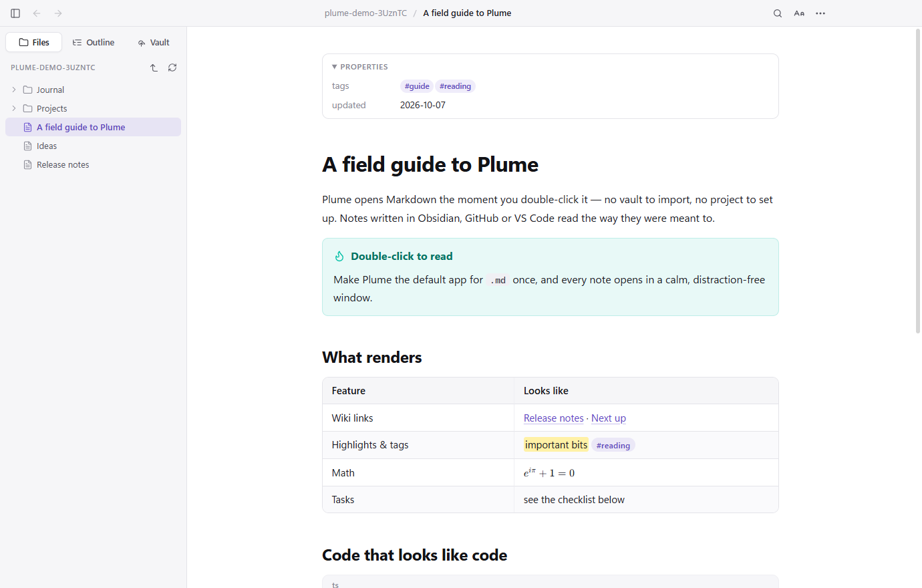
Task: Click the Math equation cell
Action: (x=646, y=472)
